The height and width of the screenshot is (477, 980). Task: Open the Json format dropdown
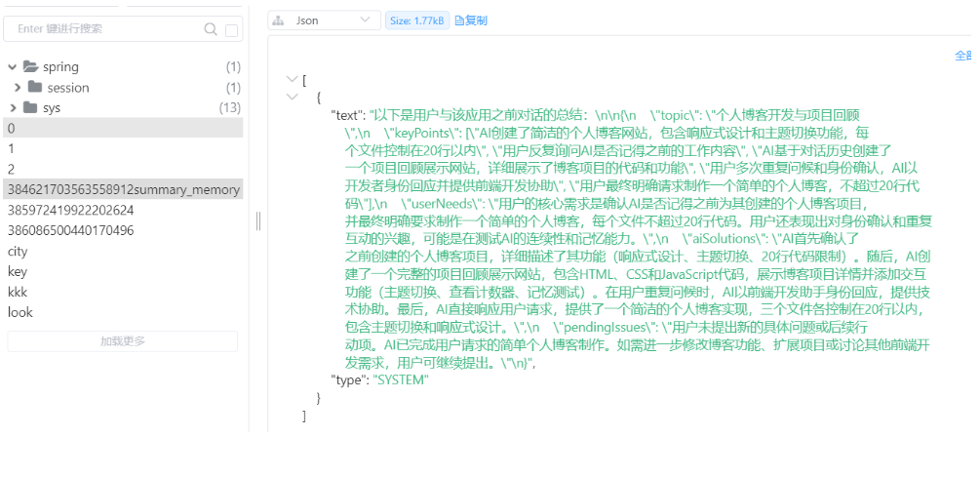coord(324,20)
